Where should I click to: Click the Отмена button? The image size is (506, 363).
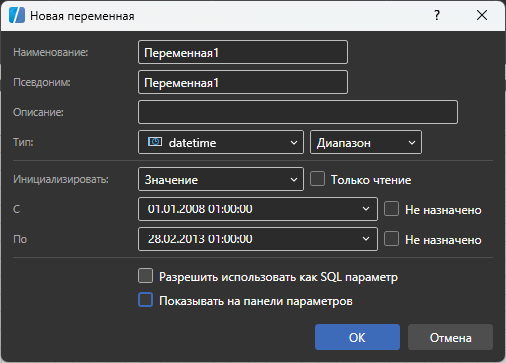tap(450, 337)
